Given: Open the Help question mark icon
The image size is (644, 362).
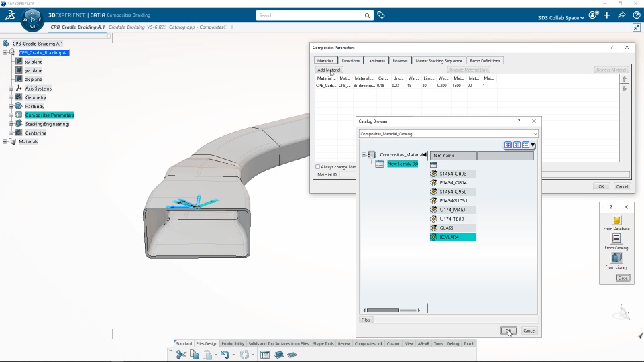Looking at the screenshot, I should [636, 15].
